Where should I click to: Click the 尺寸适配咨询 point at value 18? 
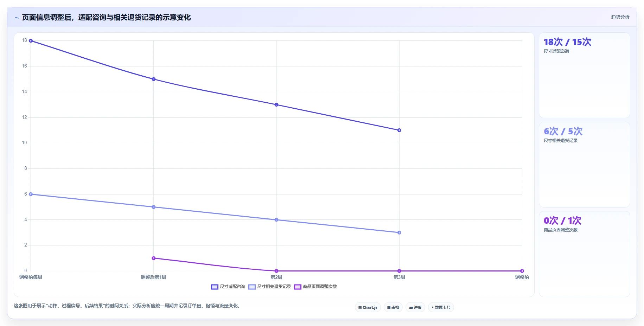point(31,41)
